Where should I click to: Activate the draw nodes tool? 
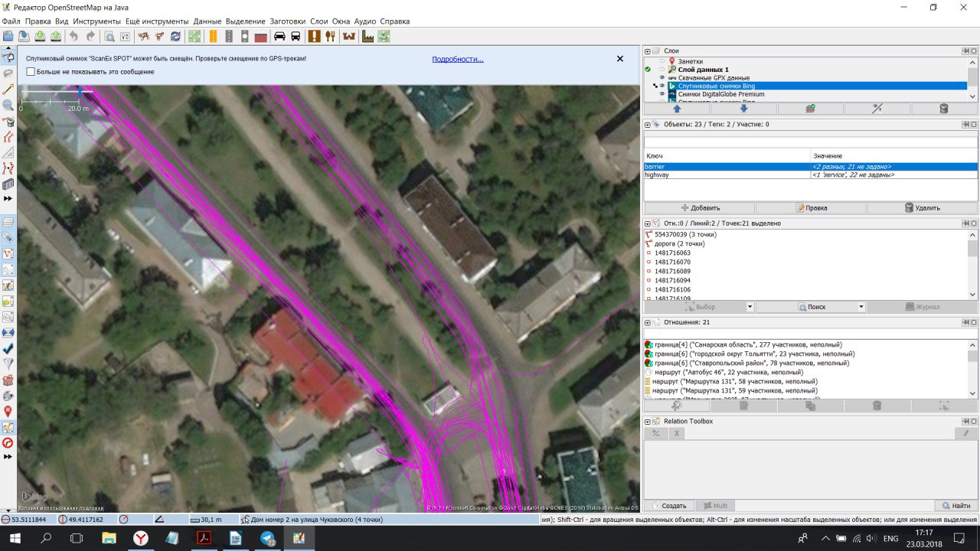(x=8, y=89)
